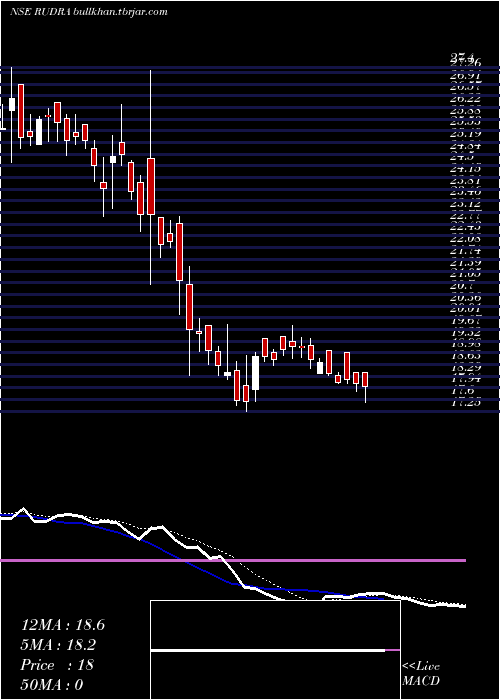Screen dimensions: 500x700
Task: Select the 21.39 price level label
Action: 465,263
